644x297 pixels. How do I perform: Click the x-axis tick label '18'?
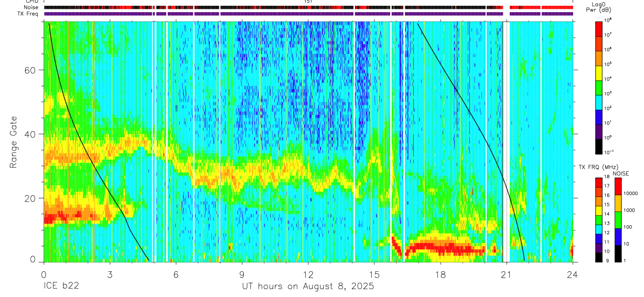pos(440,274)
